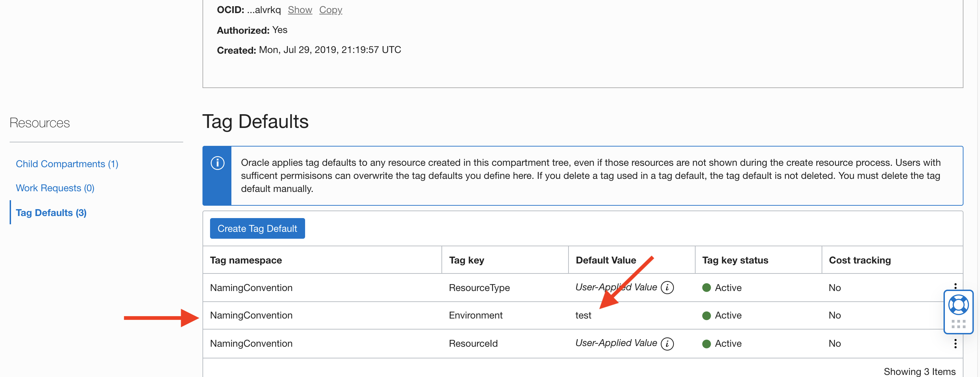
Task: Select Tag Defaults (3) in Resources
Action: (x=51, y=213)
